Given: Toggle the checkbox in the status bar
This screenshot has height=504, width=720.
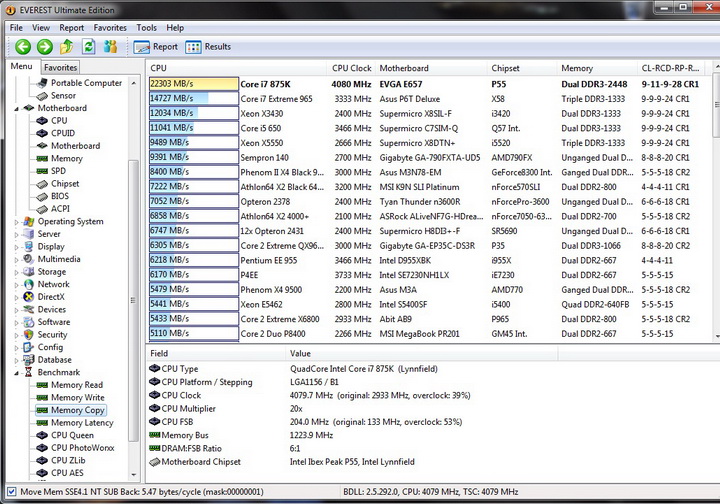Looking at the screenshot, I should point(12,492).
